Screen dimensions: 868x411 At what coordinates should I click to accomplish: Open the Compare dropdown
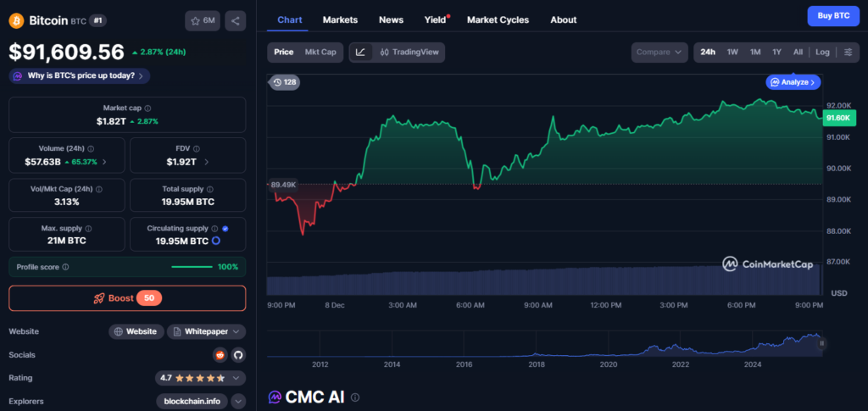[659, 53]
